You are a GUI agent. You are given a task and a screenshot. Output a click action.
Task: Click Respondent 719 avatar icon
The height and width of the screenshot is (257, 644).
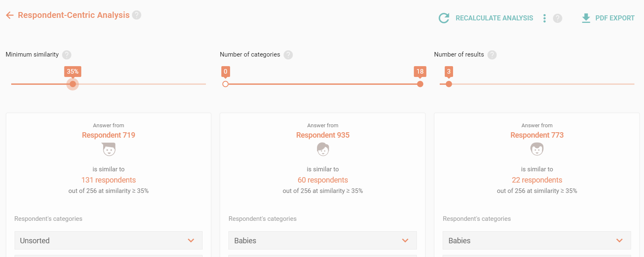click(109, 149)
